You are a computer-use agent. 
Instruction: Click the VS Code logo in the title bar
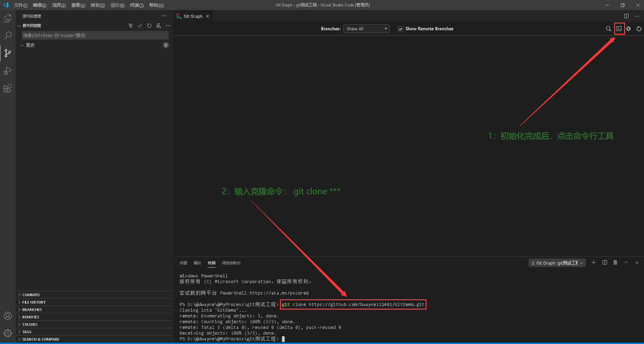[6, 5]
